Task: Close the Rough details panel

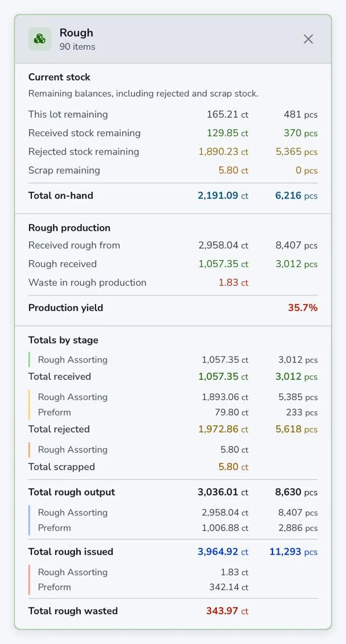Action: (x=308, y=39)
